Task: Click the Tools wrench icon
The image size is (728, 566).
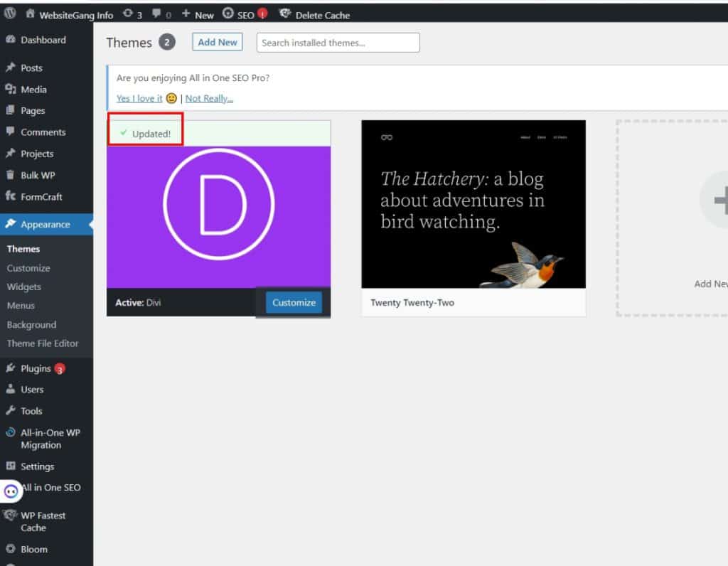Action: point(10,410)
